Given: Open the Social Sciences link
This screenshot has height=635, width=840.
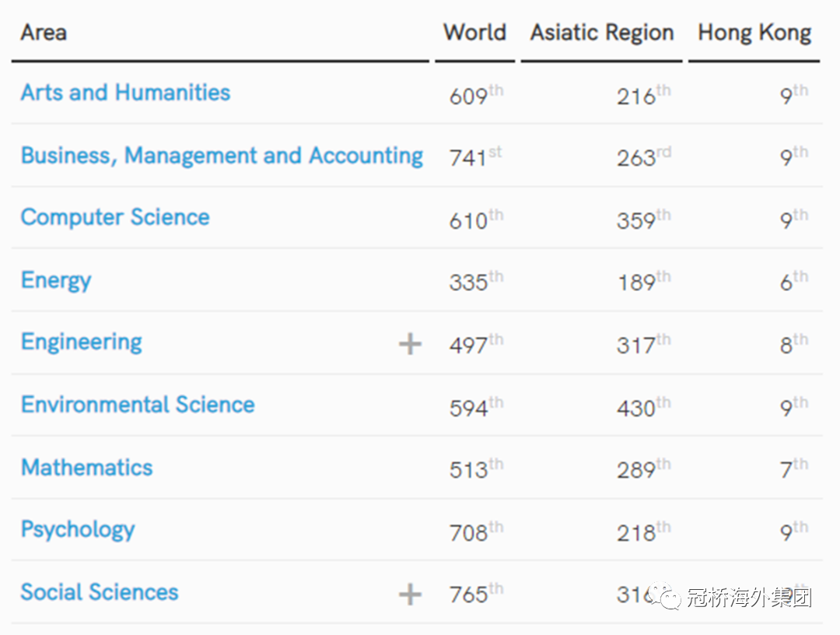Looking at the screenshot, I should pyautogui.click(x=99, y=592).
